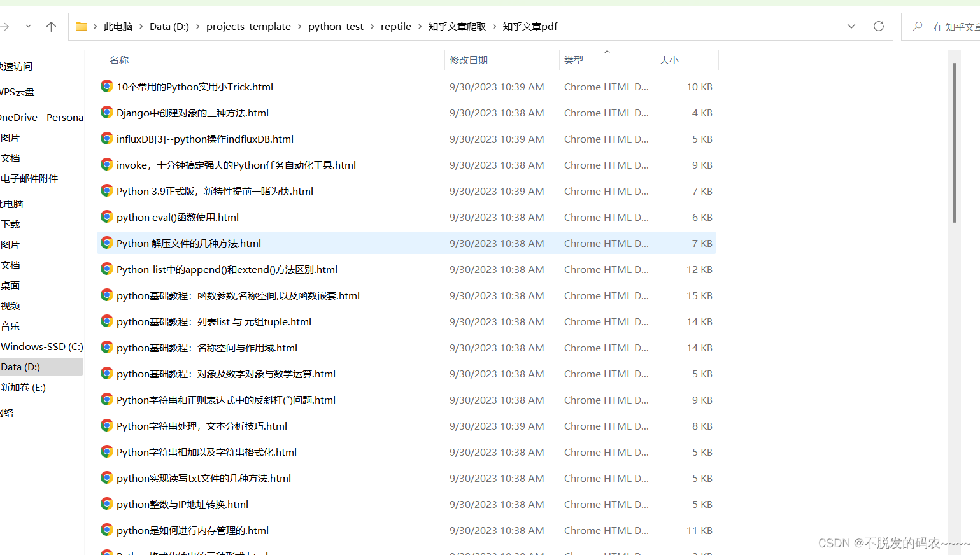Click 15 KB size cell

pyautogui.click(x=699, y=295)
